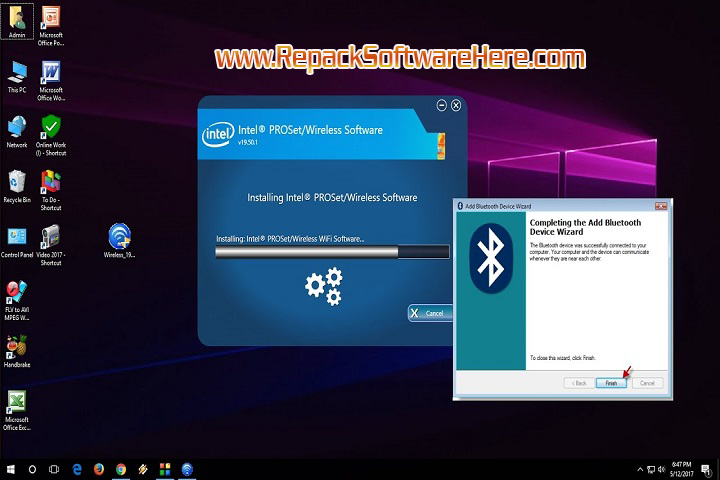Open Control Panel desktop icon
The width and height of the screenshot is (720, 480).
[17, 242]
